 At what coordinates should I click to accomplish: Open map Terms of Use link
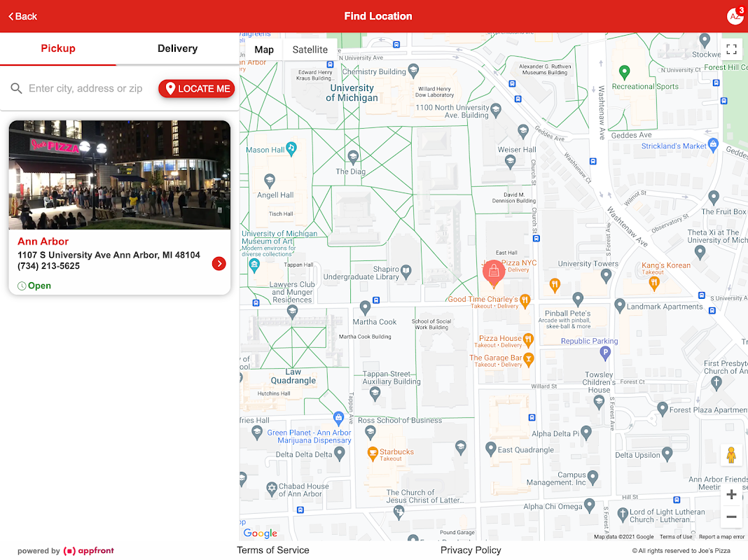click(x=675, y=537)
